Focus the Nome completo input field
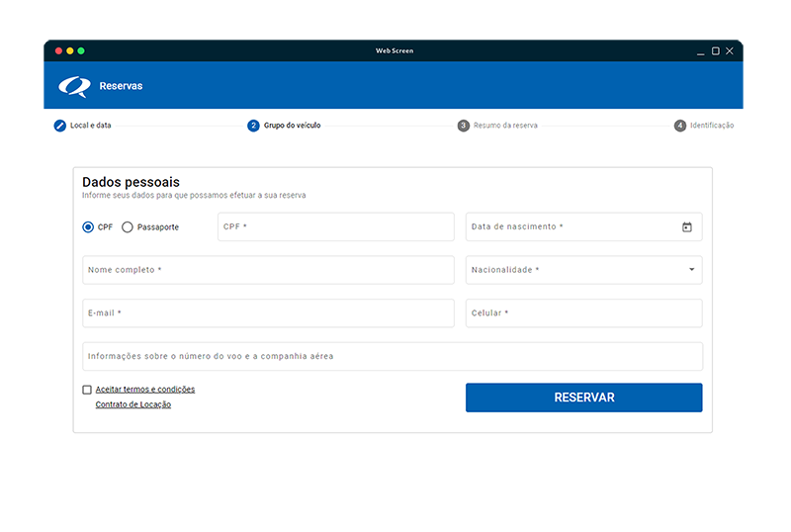The image size is (791, 532). (x=268, y=270)
